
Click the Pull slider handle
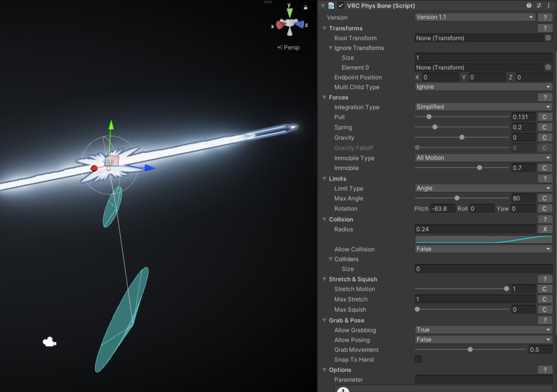429,117
